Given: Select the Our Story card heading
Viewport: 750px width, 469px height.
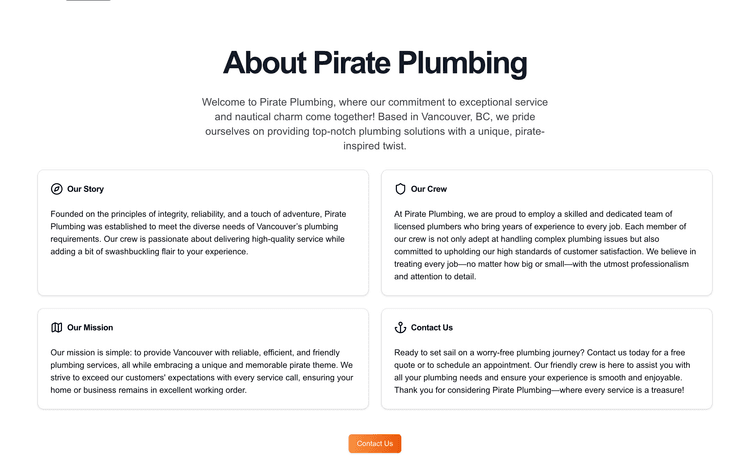Looking at the screenshot, I should pos(85,189).
